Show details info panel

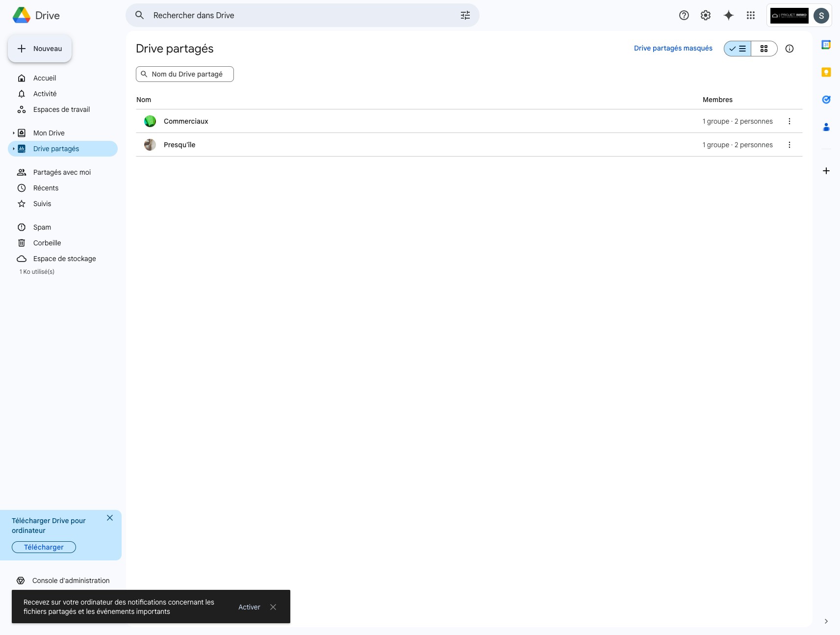tap(789, 49)
